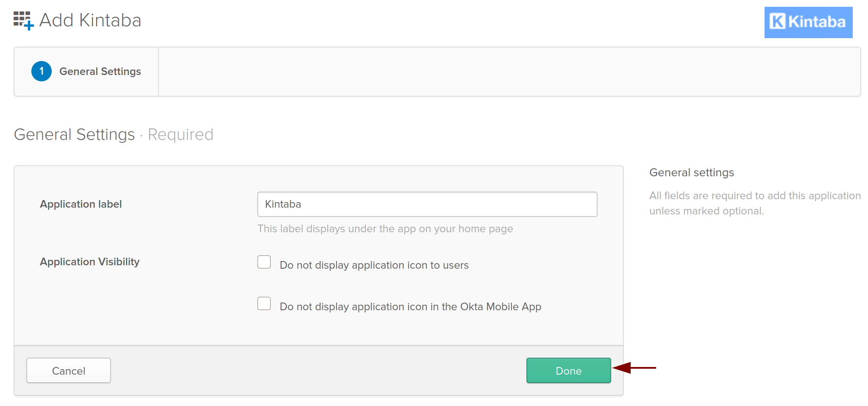Image resolution: width=868 pixels, height=406 pixels.
Task: Click the Application label input field
Action: point(427,204)
